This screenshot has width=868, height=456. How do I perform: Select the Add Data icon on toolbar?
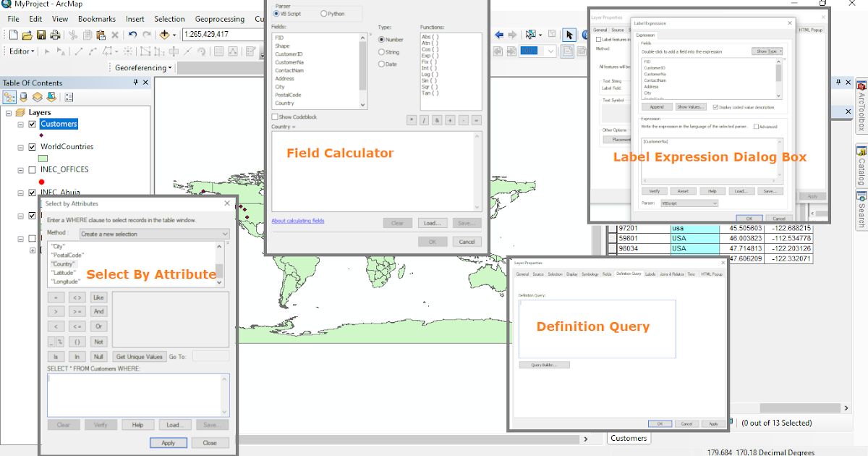[x=165, y=34]
